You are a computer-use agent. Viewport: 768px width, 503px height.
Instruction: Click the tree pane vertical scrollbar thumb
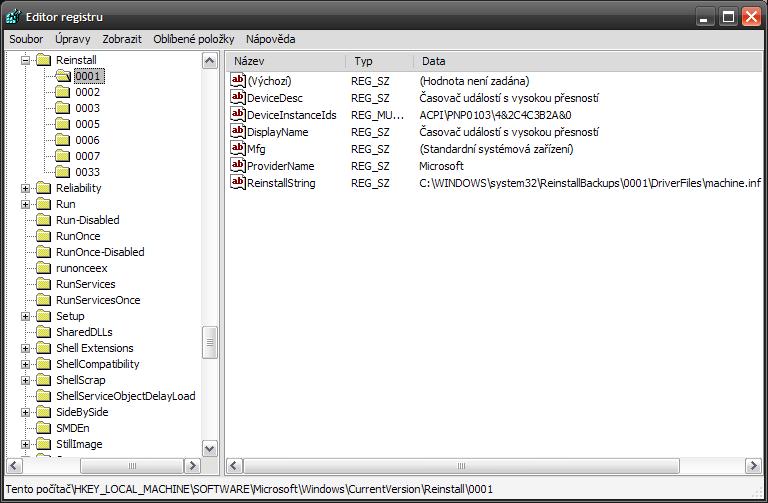(x=210, y=342)
